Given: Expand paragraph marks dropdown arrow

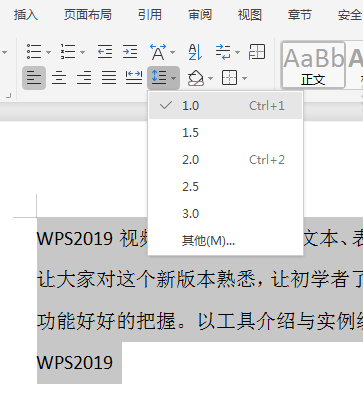Looking at the screenshot, I should (237, 52).
